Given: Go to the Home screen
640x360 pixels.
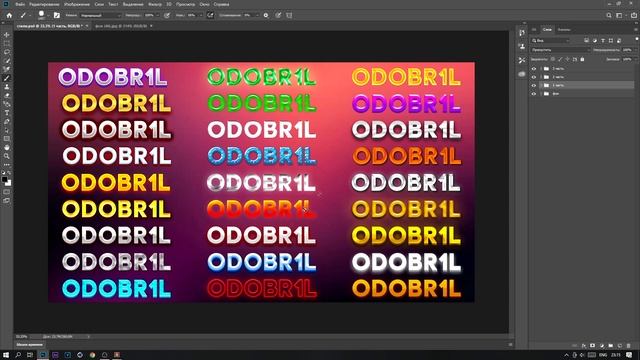Looking at the screenshot, I should (9, 15).
